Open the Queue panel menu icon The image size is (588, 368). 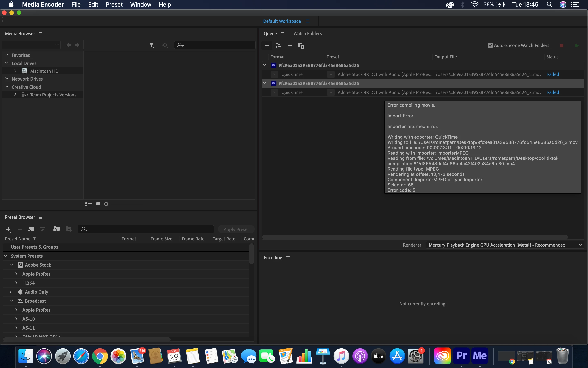[283, 34]
